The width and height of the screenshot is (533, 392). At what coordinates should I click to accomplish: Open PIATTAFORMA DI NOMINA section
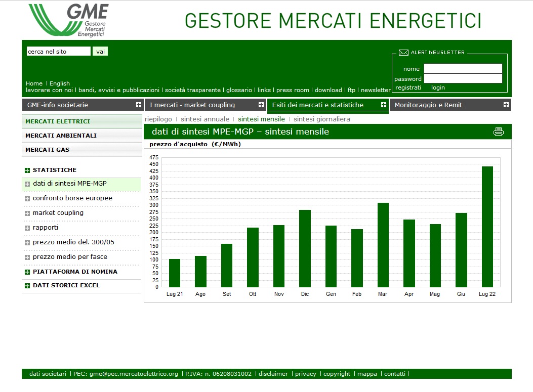[75, 272]
